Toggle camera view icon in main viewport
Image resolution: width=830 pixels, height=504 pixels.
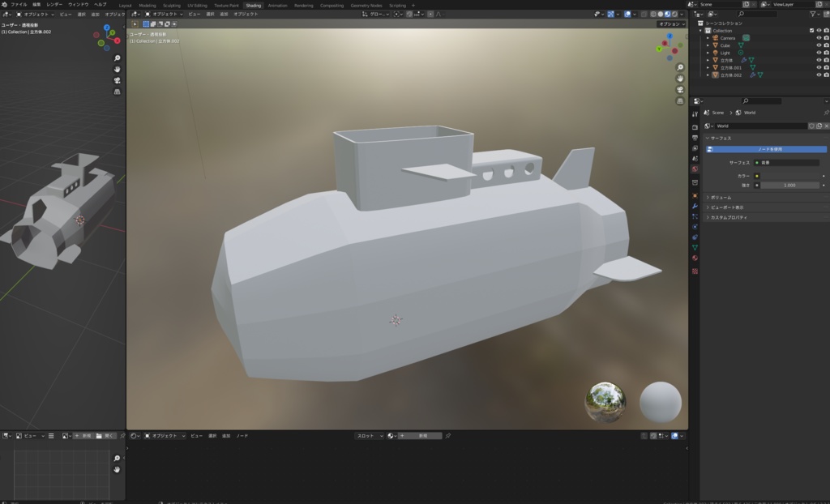(680, 89)
